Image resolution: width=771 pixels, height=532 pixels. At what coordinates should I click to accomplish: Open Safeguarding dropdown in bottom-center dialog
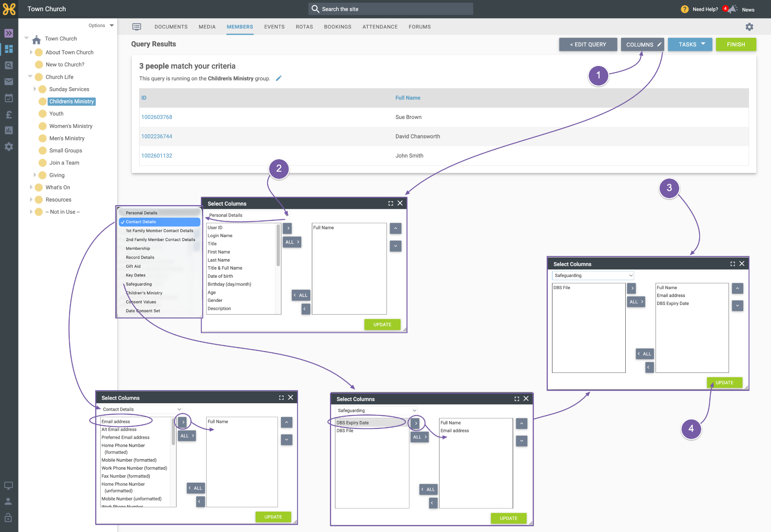(x=376, y=411)
